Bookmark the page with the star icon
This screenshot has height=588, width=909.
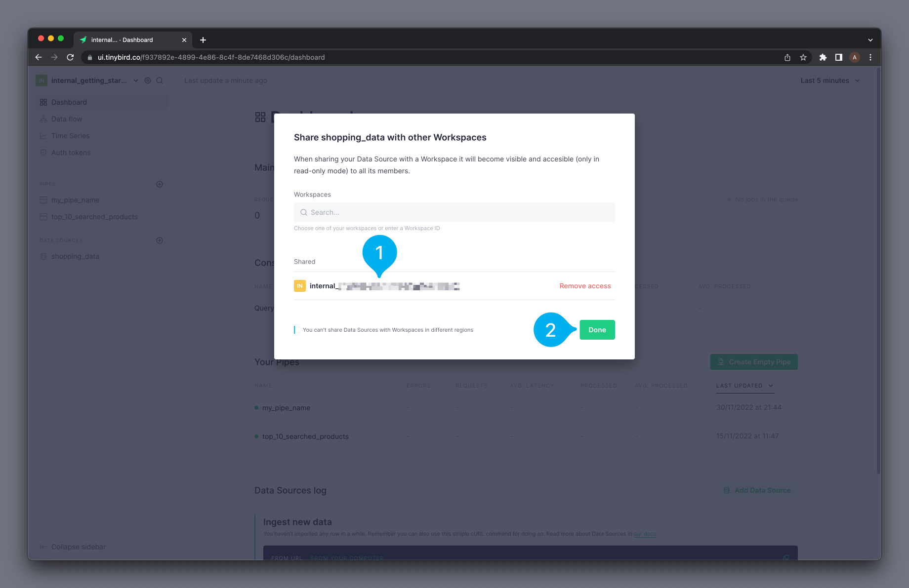(803, 57)
